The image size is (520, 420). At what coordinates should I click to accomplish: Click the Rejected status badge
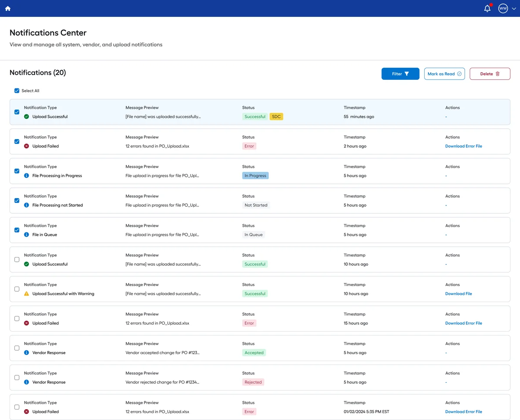[x=253, y=382]
